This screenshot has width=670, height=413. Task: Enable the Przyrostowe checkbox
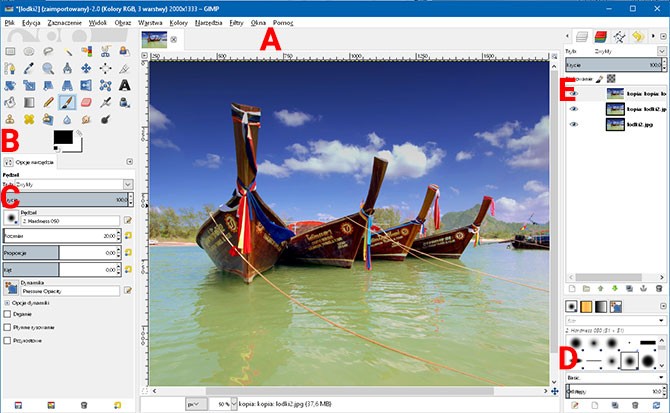tap(7, 340)
